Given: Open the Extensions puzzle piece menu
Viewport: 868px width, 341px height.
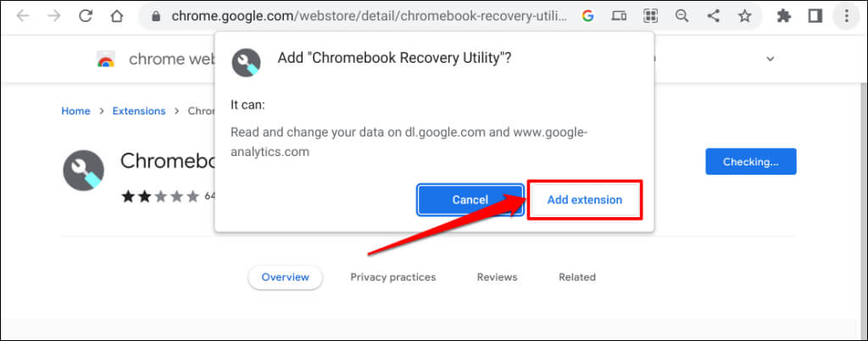Looking at the screenshot, I should click(784, 15).
